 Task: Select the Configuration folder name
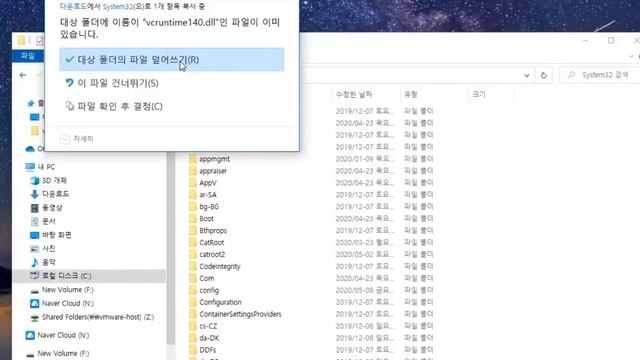(x=220, y=302)
